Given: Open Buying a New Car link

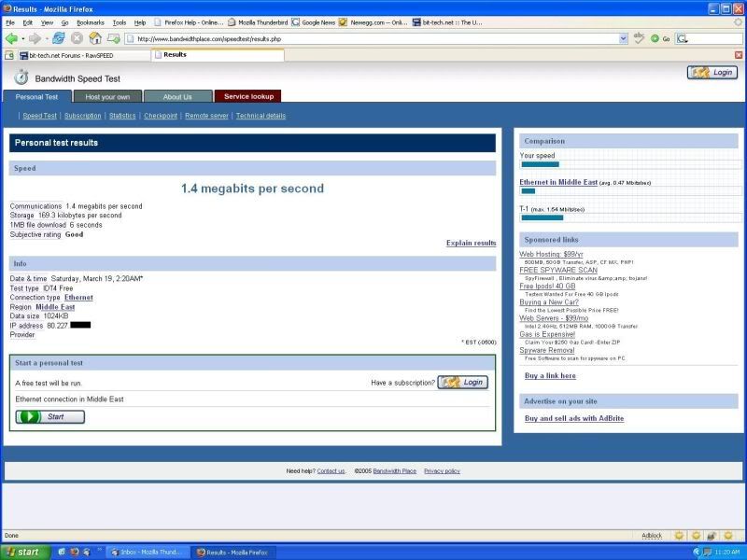Looking at the screenshot, I should coord(549,302).
